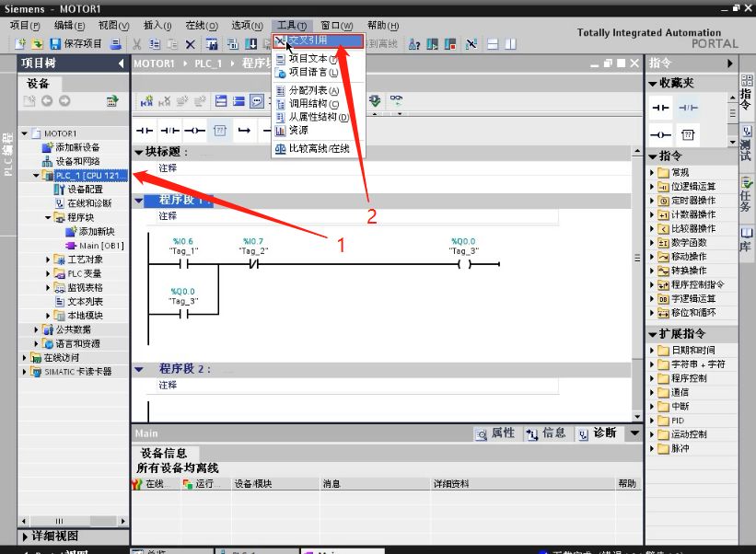Open Main [OB1] block in project tree

tap(95, 246)
